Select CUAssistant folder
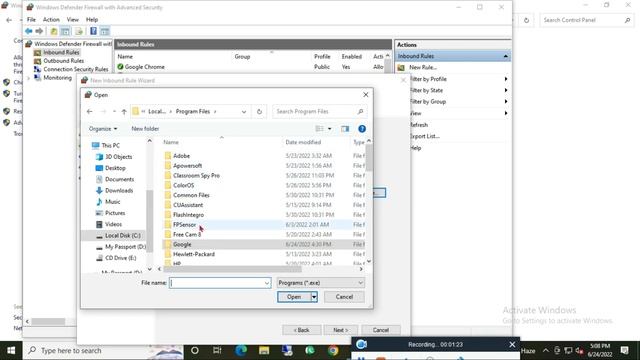 click(188, 205)
